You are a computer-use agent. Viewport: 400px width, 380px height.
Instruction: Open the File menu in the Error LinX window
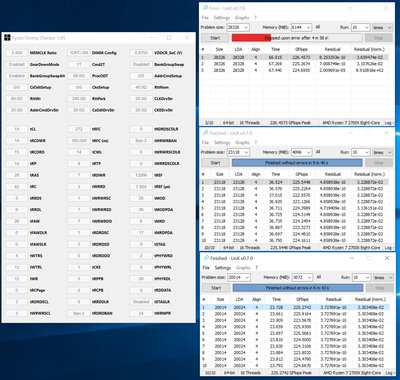[205, 17]
